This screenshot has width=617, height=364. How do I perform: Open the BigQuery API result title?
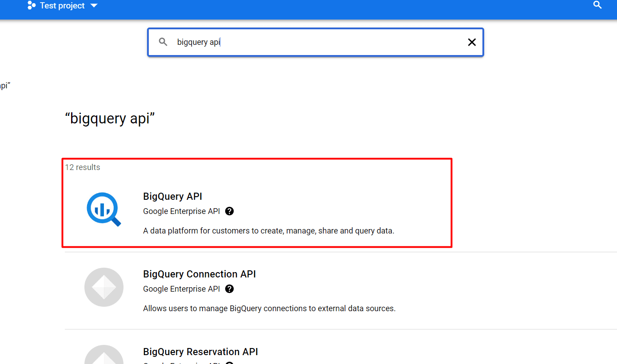(172, 196)
